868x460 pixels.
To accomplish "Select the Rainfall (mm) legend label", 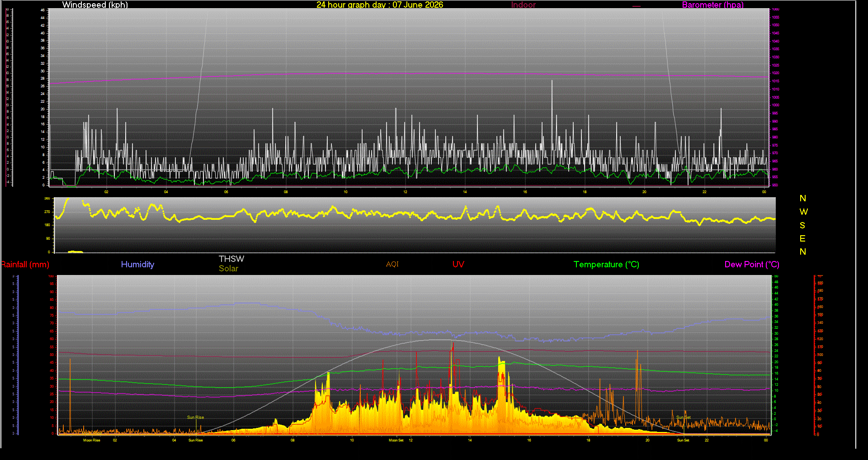I will [x=25, y=265].
